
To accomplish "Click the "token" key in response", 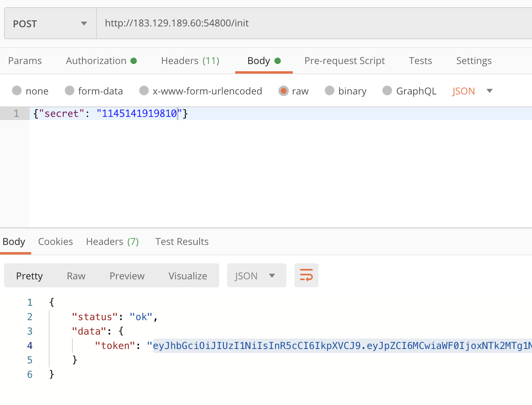I will tap(115, 346).
